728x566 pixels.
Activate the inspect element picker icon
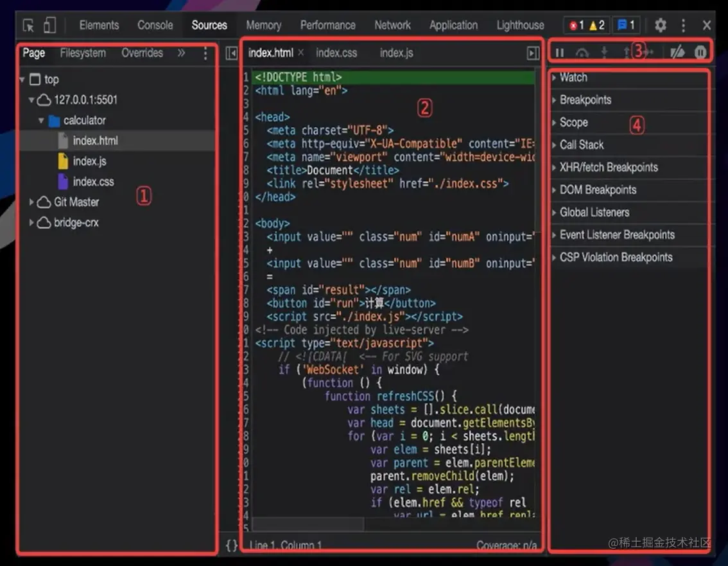click(28, 25)
